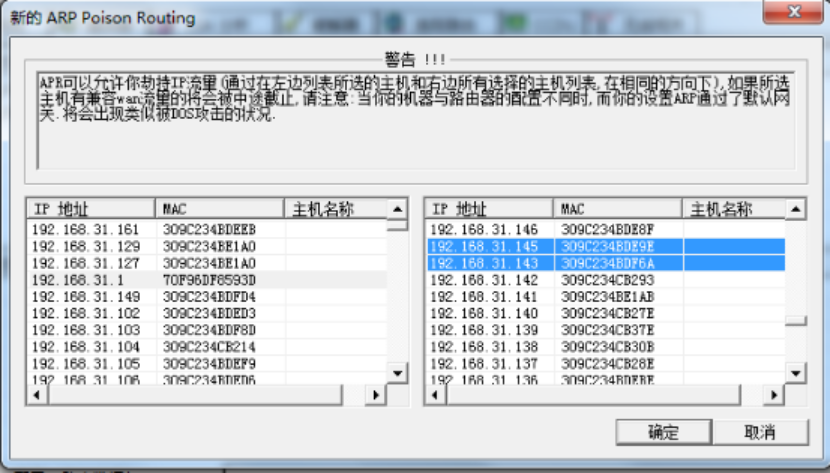Confirm with the 确定 button

[664, 432]
